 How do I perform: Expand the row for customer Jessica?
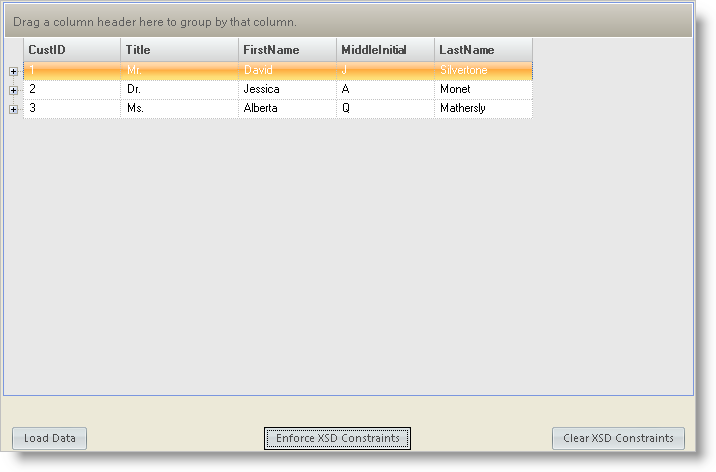pos(14,90)
